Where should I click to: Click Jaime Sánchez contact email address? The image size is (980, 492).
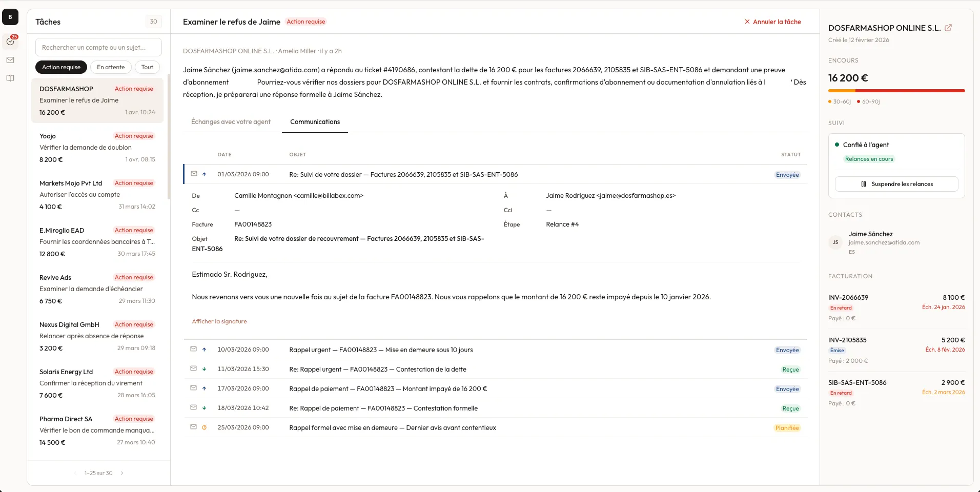[x=884, y=242]
